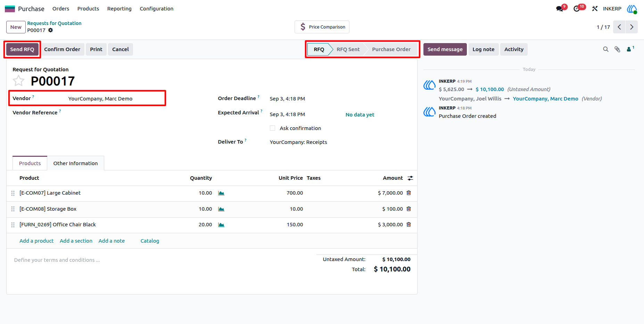Open the activities clock icon in the top bar
Image resolution: width=644 pixels, height=324 pixels.
(577, 9)
